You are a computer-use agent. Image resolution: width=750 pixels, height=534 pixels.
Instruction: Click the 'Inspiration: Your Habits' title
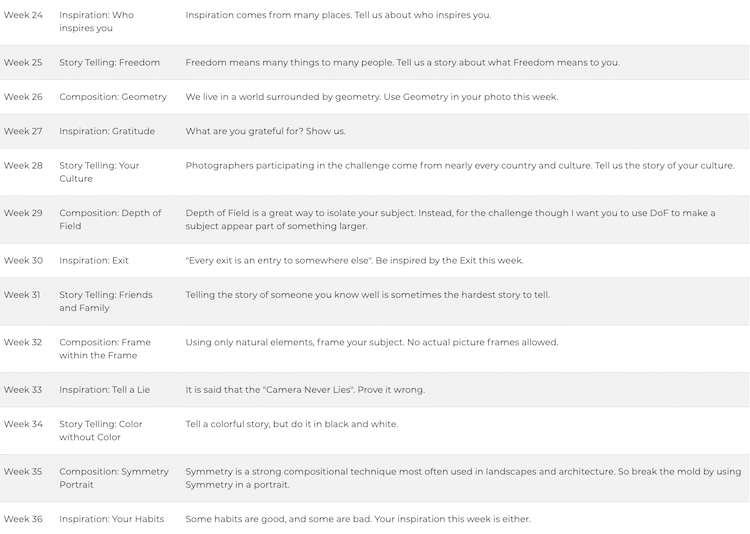pos(111,519)
